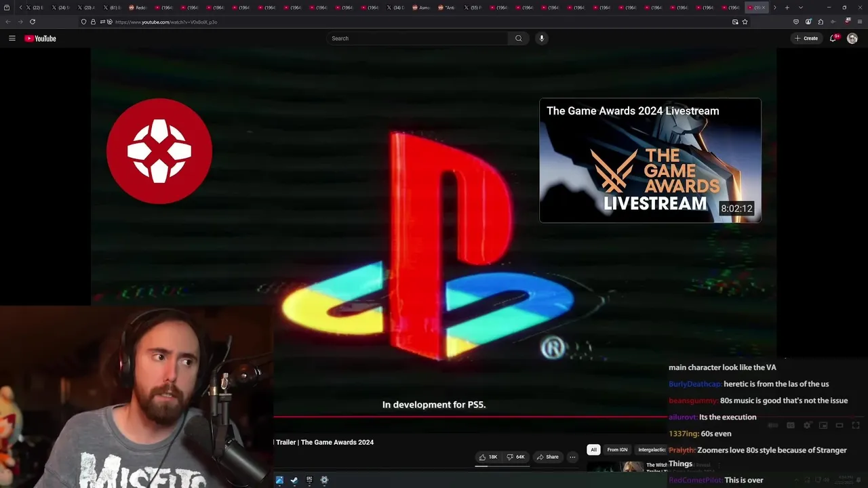Viewport: 868px width, 488px height.
Task: Dislike the video showing 64K
Action: coord(516,457)
